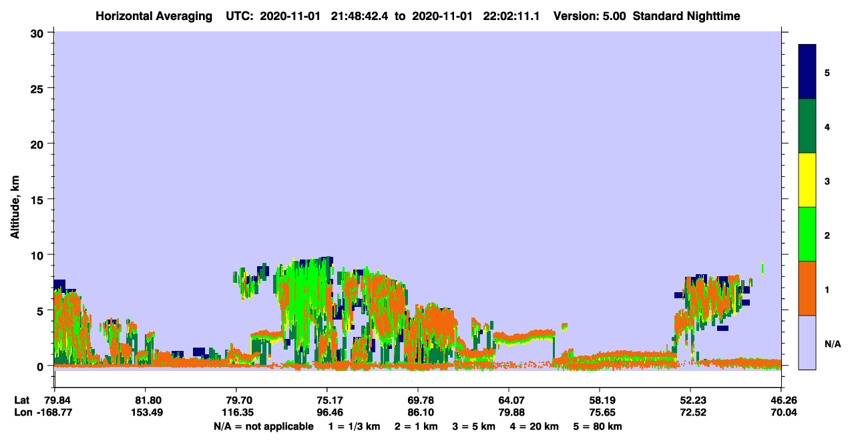Screen dimensions: 868x445
Task: Click the altitude tick label 30
Action: tap(39, 32)
